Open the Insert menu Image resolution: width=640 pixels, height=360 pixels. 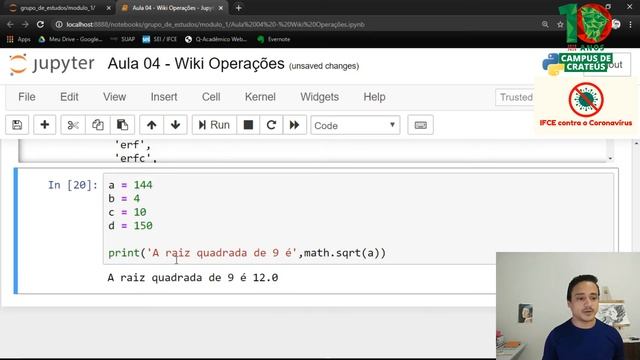(164, 97)
